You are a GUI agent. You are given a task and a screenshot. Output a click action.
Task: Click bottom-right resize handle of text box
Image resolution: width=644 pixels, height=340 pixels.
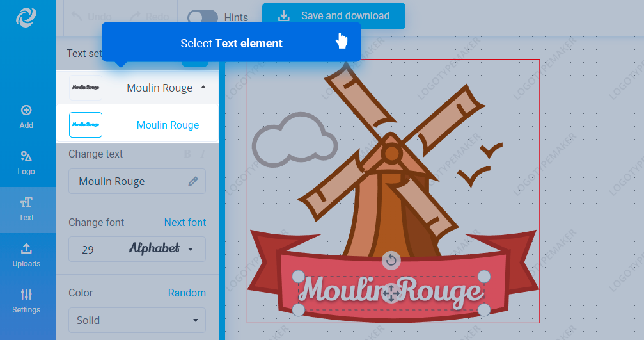(484, 309)
